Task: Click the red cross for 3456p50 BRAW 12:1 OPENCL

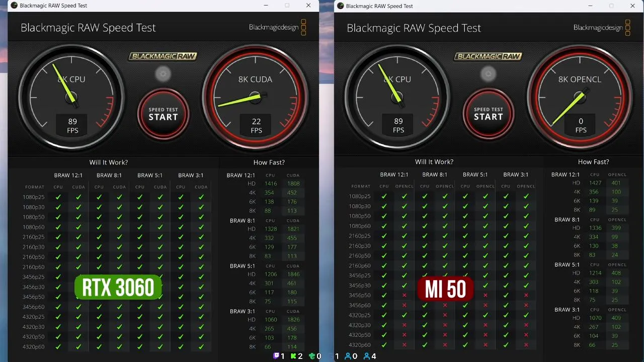Action: coord(405,295)
